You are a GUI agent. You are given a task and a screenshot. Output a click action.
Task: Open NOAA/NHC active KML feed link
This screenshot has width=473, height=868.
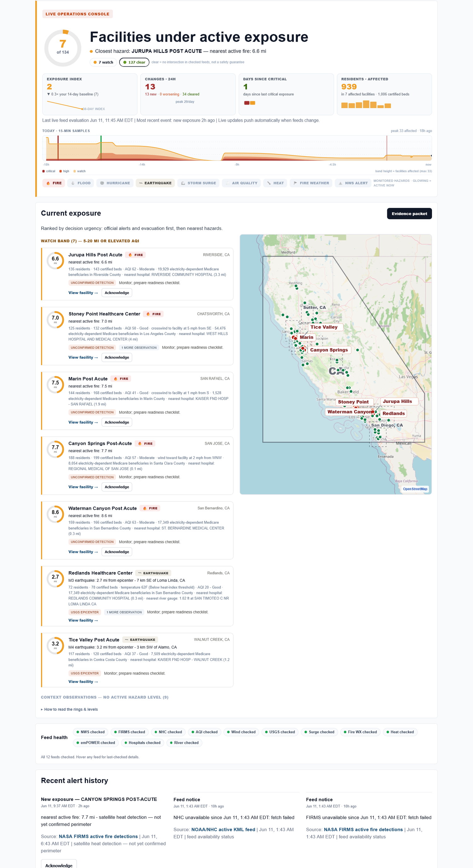pyautogui.click(x=223, y=830)
